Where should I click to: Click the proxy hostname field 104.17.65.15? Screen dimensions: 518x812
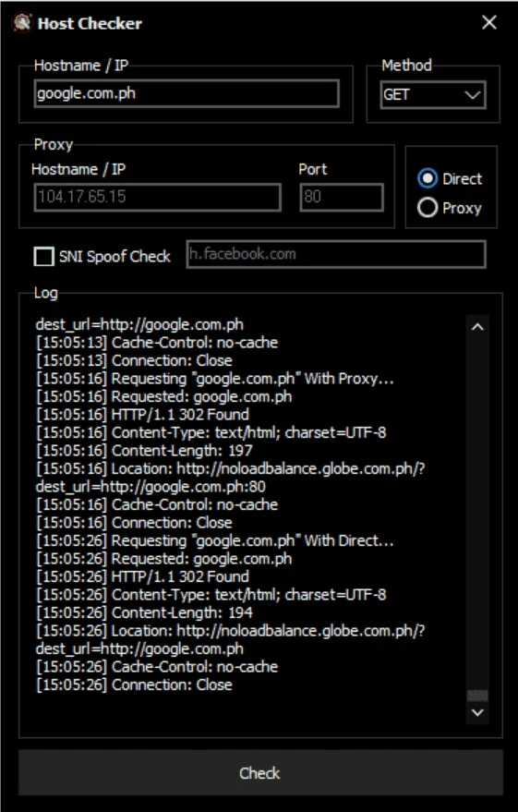(157, 197)
